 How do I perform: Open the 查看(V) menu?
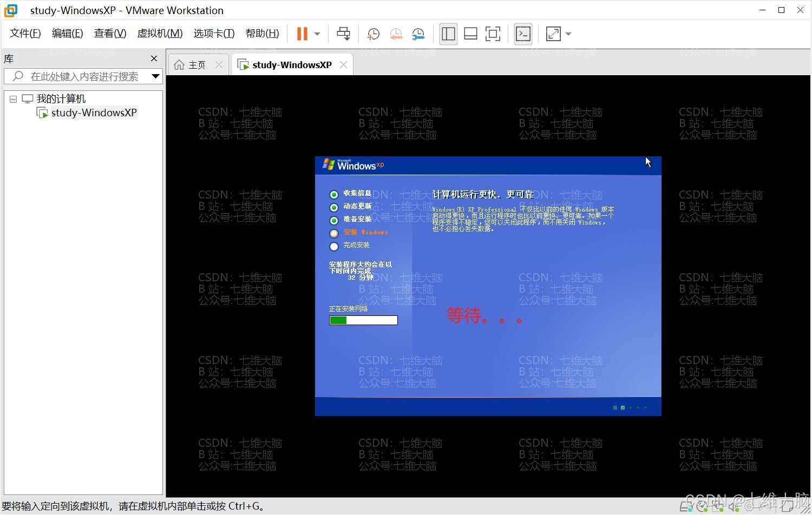pos(110,34)
